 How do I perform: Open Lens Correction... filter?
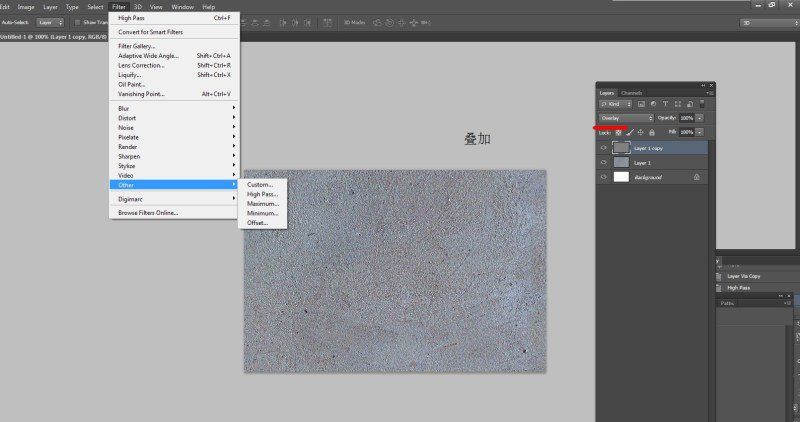(174, 65)
